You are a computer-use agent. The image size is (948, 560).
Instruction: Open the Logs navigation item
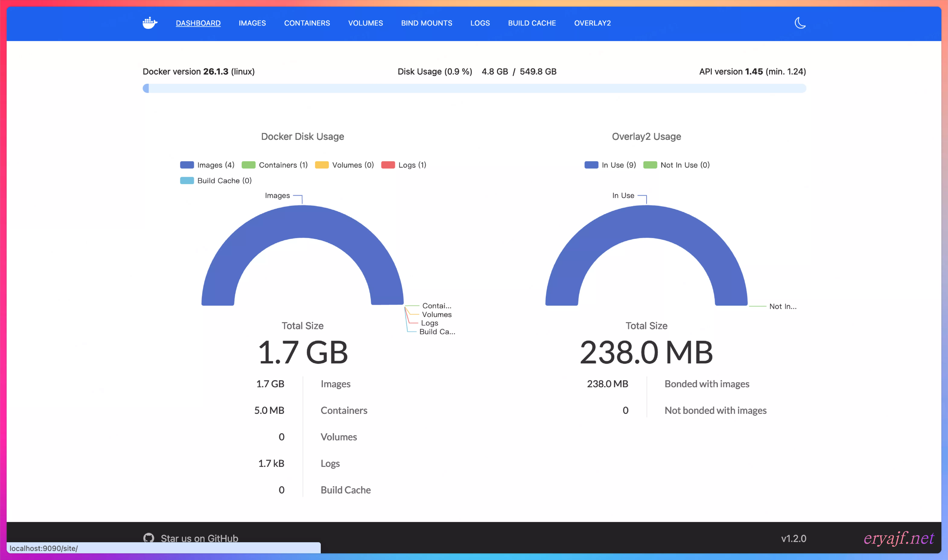click(480, 23)
